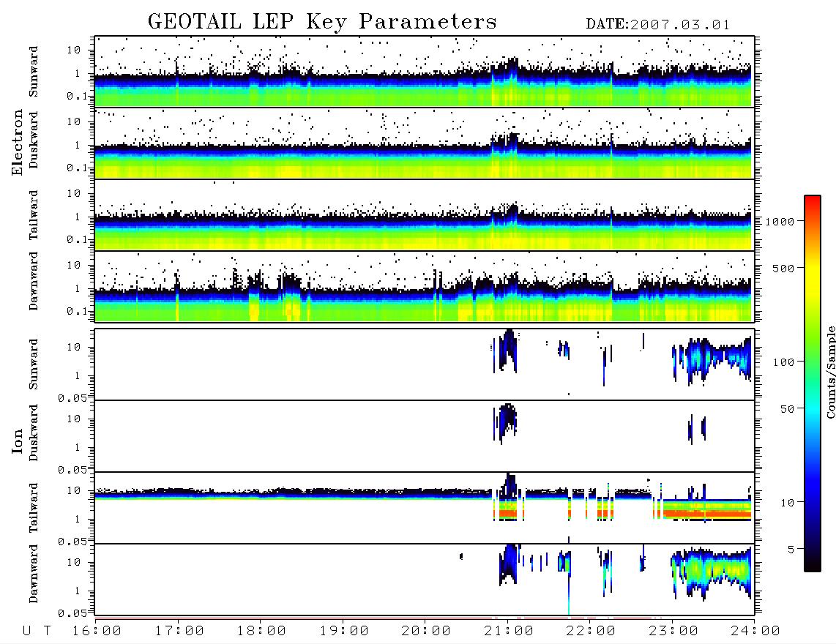The image size is (836, 644).
Task: Click inside the Electron Sunward spectrogram panel
Action: (425, 72)
